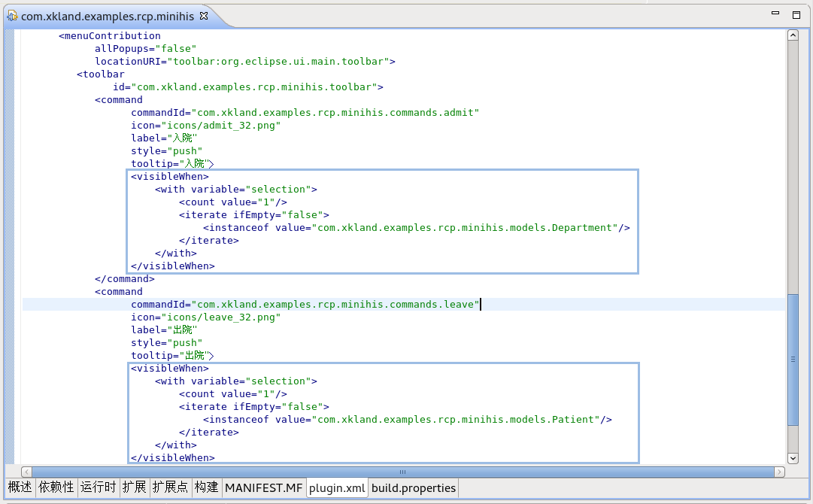Click the horizontal scrollbar thumb
Screen dimensions: 813x504
tap(403, 472)
